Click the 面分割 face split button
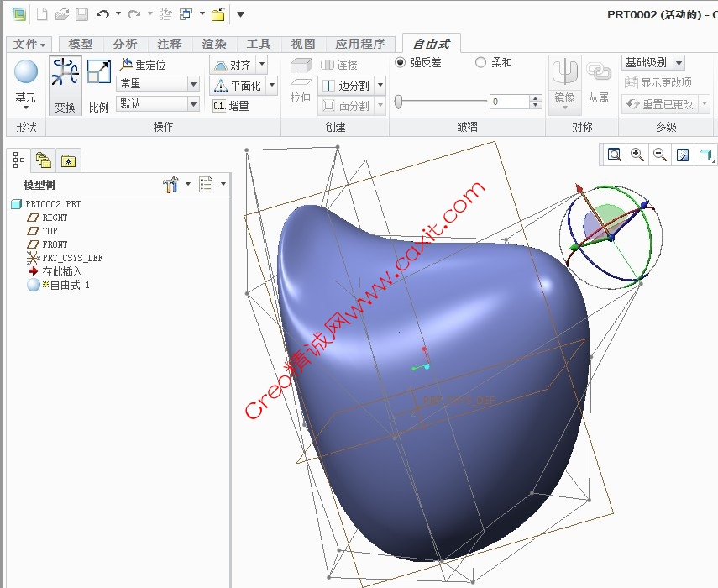Image resolution: width=718 pixels, height=588 pixels. pos(347,106)
